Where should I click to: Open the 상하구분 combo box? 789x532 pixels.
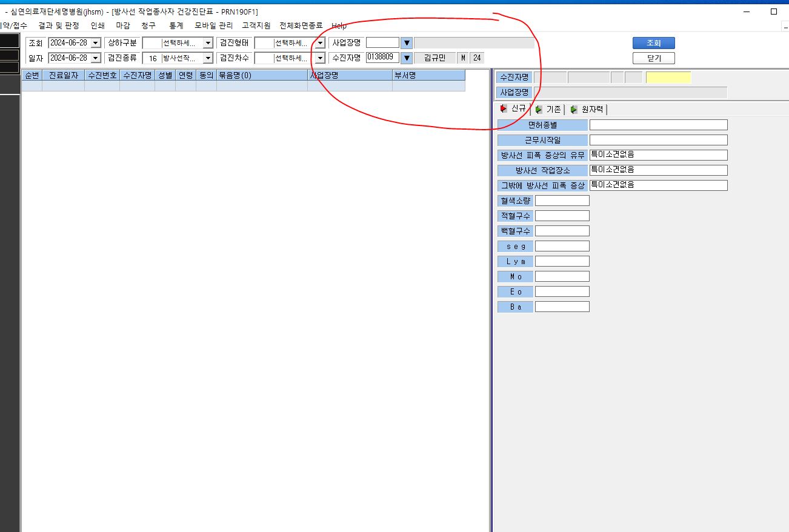pyautogui.click(x=208, y=43)
